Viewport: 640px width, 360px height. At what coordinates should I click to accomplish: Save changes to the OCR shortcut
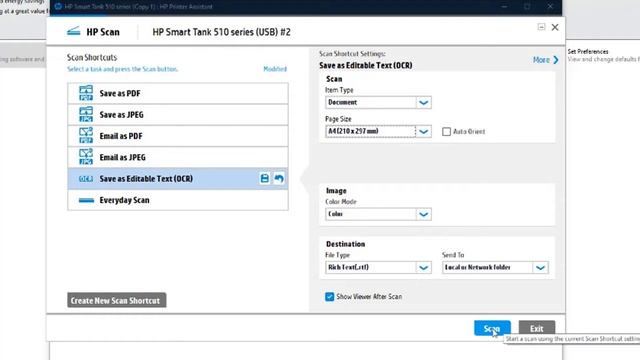264,178
